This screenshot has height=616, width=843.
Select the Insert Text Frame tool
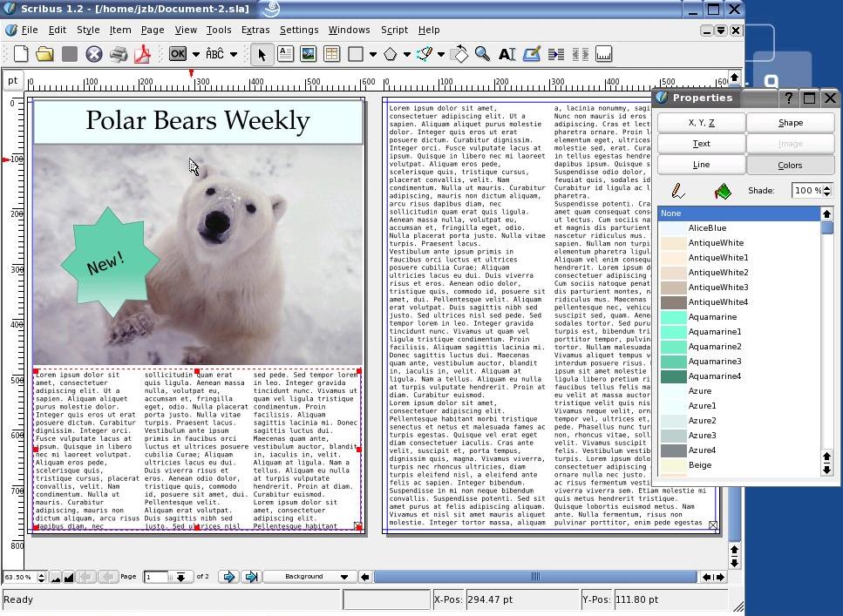[x=285, y=54]
